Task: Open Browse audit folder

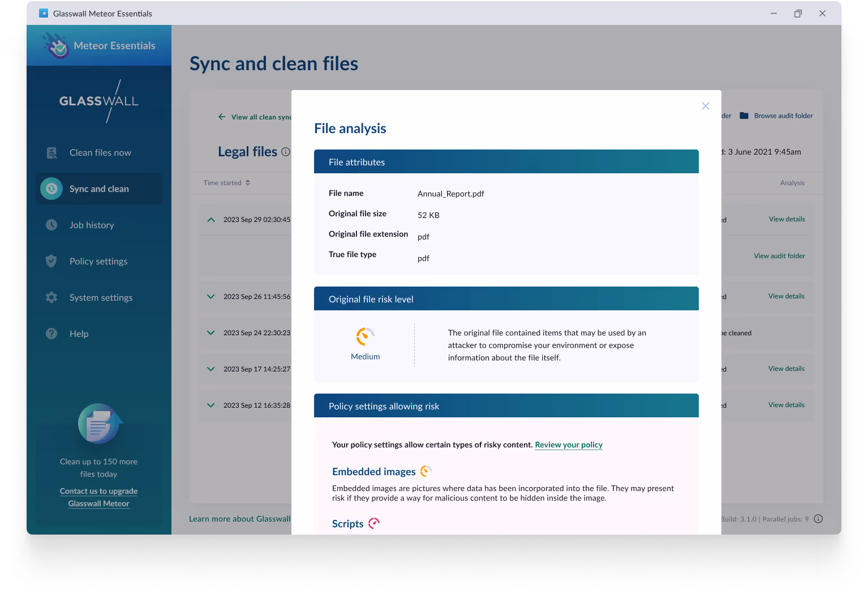Action: (783, 116)
